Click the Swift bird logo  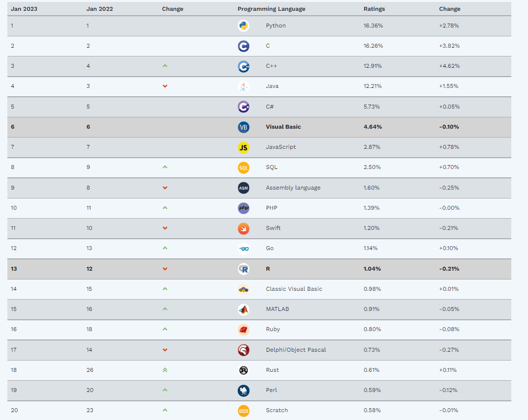[x=244, y=228]
